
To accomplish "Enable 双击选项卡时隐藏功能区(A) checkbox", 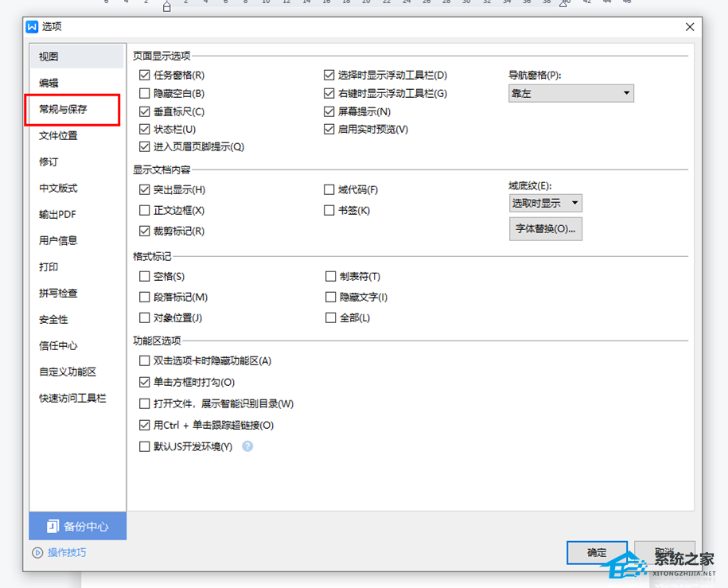I will click(144, 360).
